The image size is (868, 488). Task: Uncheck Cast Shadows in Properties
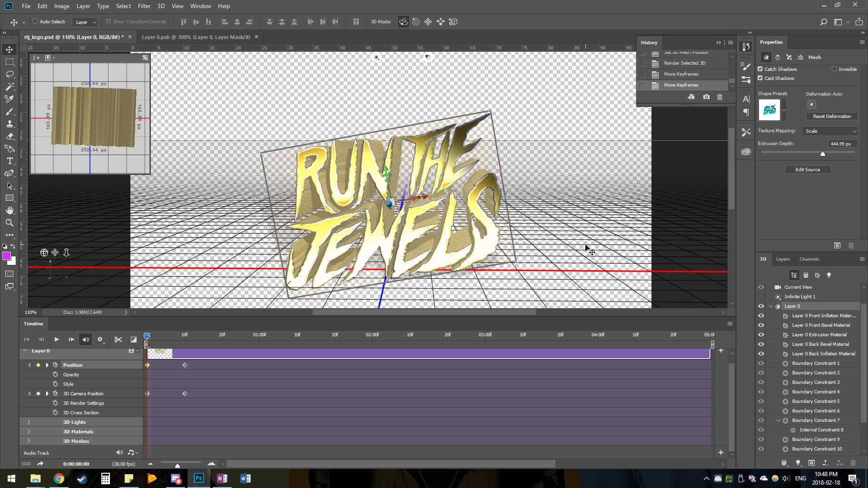(760, 78)
